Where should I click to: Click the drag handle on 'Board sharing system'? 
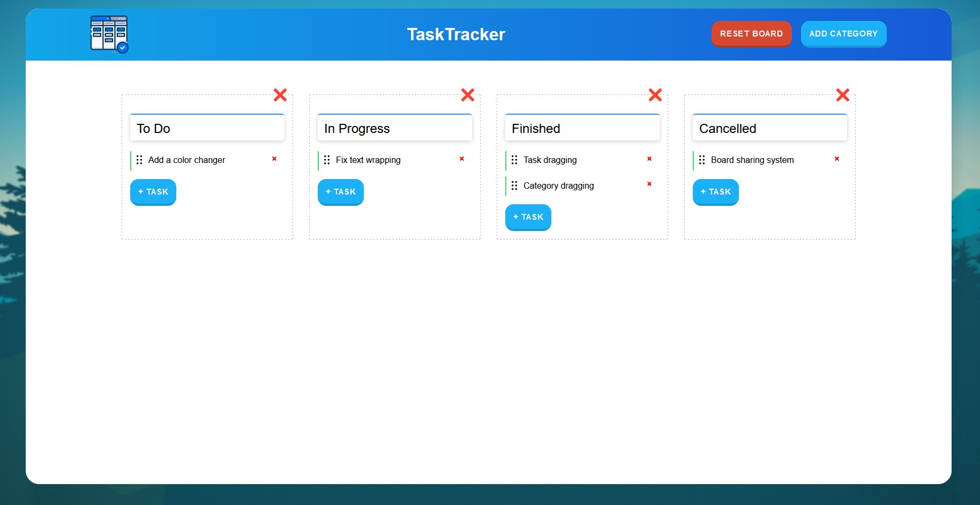tap(702, 160)
